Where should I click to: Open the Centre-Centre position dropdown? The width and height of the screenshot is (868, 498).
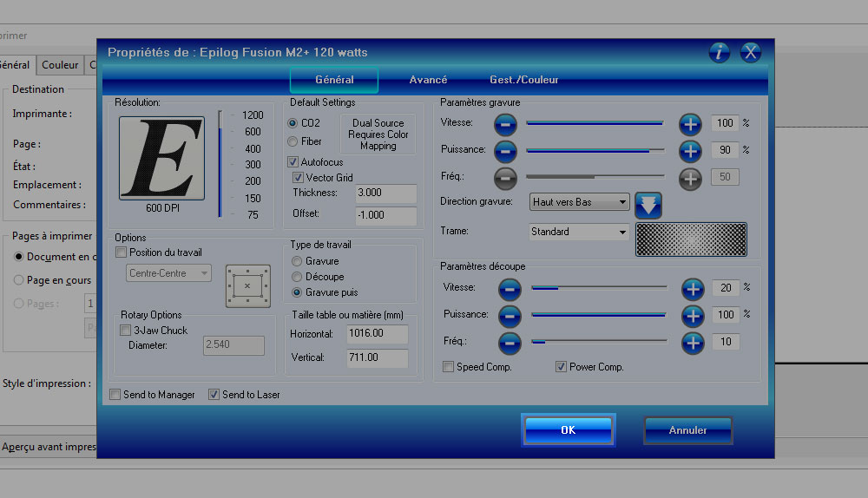click(169, 273)
